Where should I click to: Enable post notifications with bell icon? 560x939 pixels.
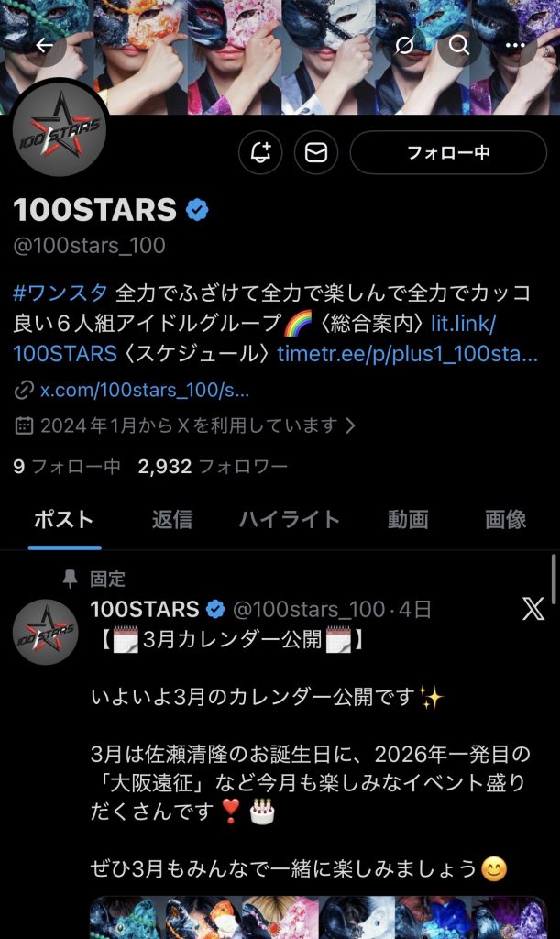click(260, 153)
